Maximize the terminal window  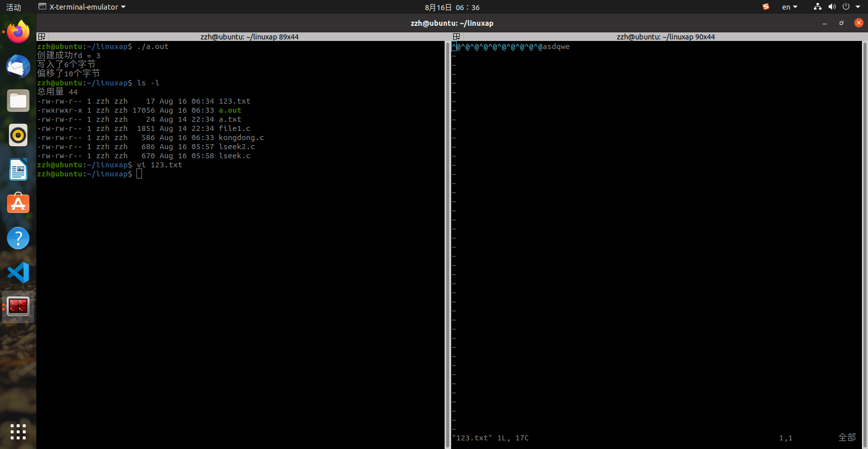[841, 23]
